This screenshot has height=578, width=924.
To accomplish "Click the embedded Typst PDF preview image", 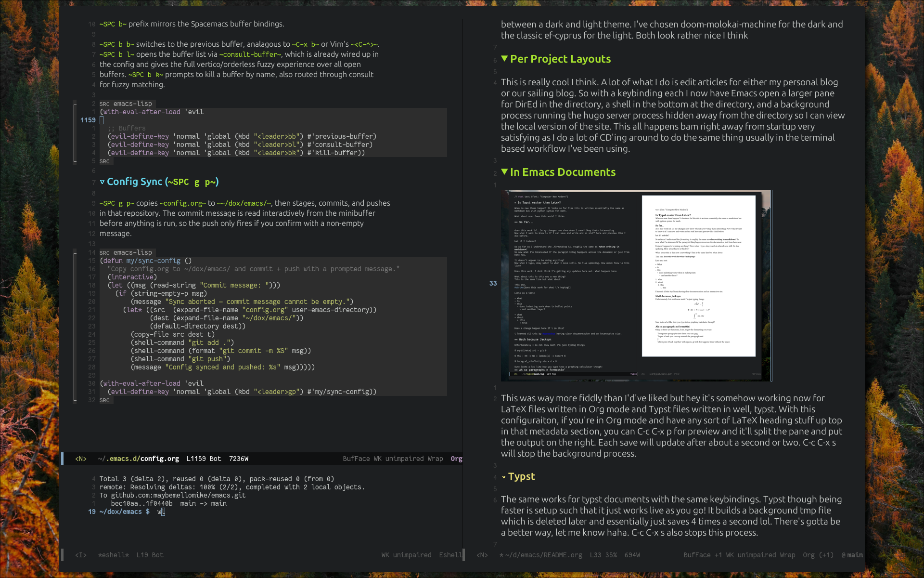I will pyautogui.click(x=635, y=285).
